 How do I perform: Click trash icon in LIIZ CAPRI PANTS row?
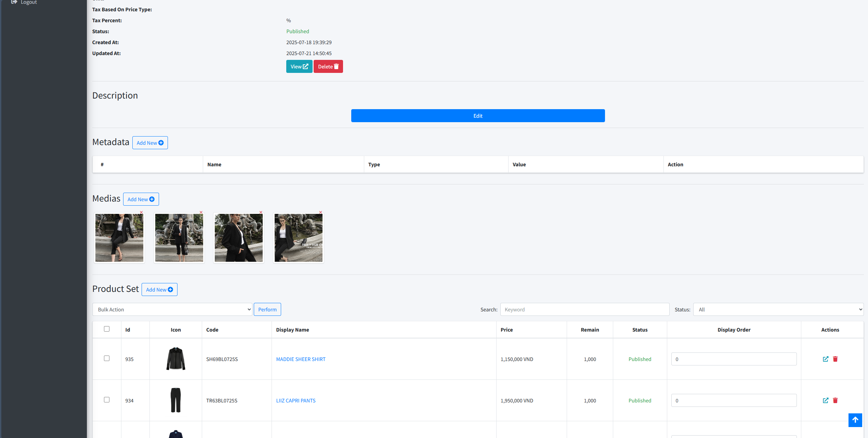[835, 400]
